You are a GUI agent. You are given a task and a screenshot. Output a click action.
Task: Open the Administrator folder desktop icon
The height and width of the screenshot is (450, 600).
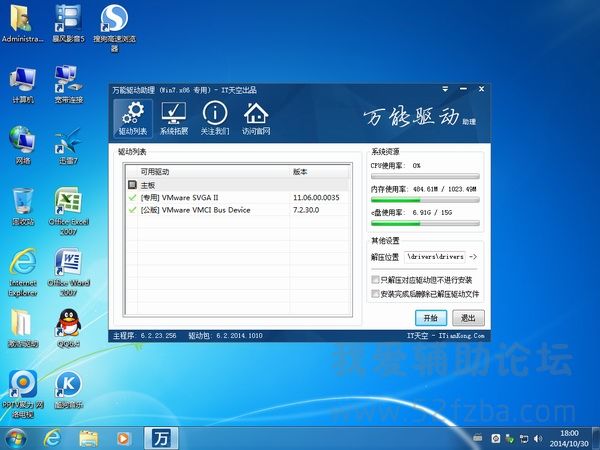click(x=22, y=24)
